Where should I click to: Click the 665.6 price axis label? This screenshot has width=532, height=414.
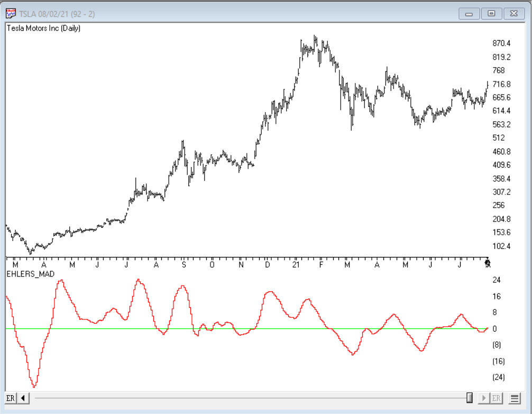click(501, 97)
